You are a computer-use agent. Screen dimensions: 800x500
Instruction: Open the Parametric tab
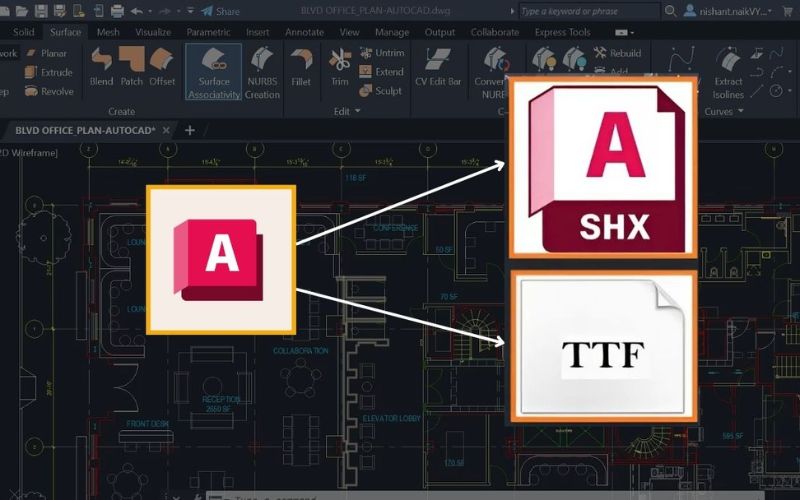(208, 32)
